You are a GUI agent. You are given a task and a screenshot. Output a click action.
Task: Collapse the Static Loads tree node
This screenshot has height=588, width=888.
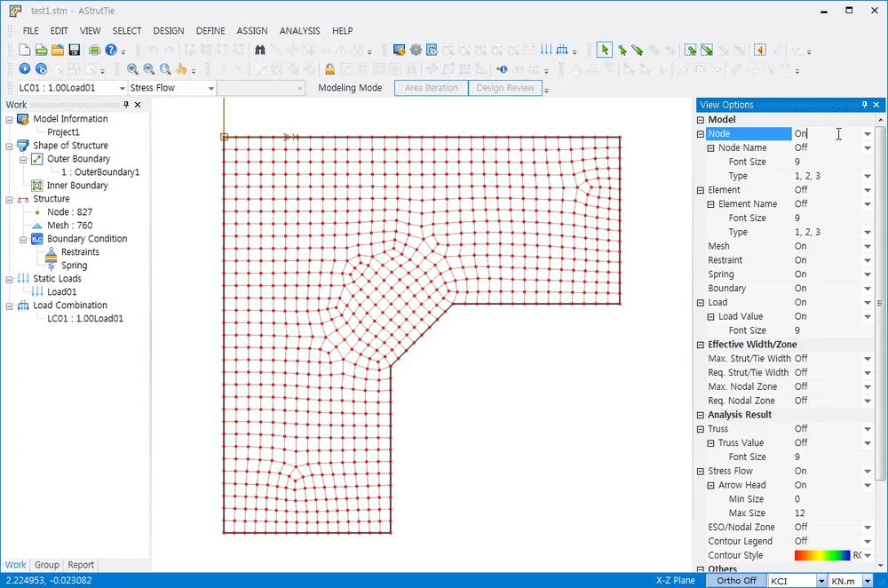[9, 279]
